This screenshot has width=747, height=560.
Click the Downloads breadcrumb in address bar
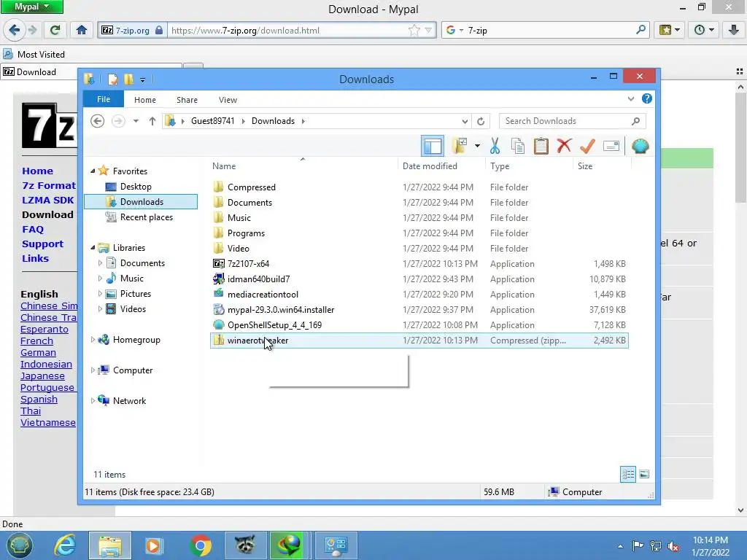[x=273, y=121]
